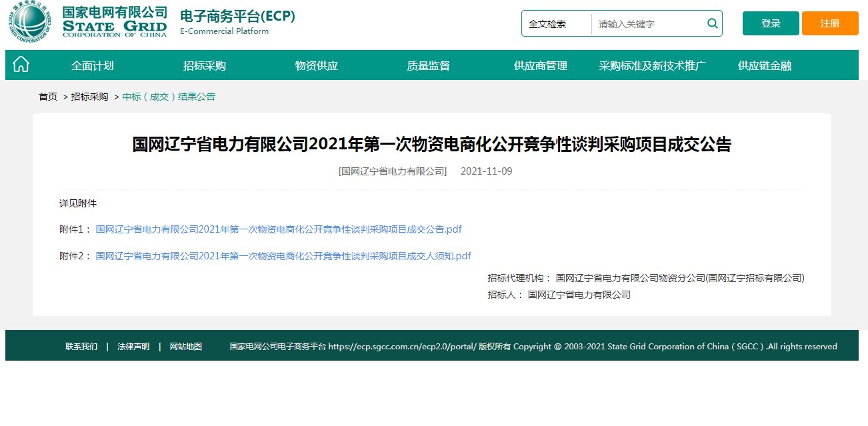The height and width of the screenshot is (426, 868).
Task: Open the 招标采购 navigation menu
Action: (205, 65)
